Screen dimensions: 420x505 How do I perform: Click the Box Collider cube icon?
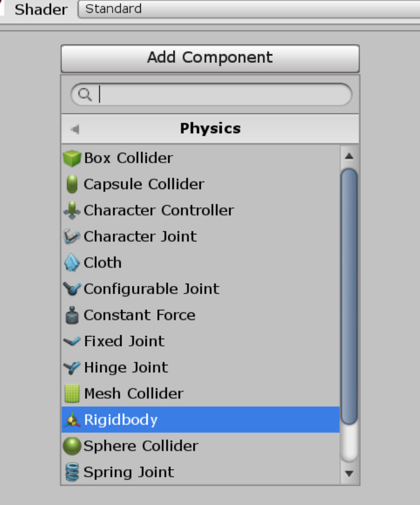point(72,158)
